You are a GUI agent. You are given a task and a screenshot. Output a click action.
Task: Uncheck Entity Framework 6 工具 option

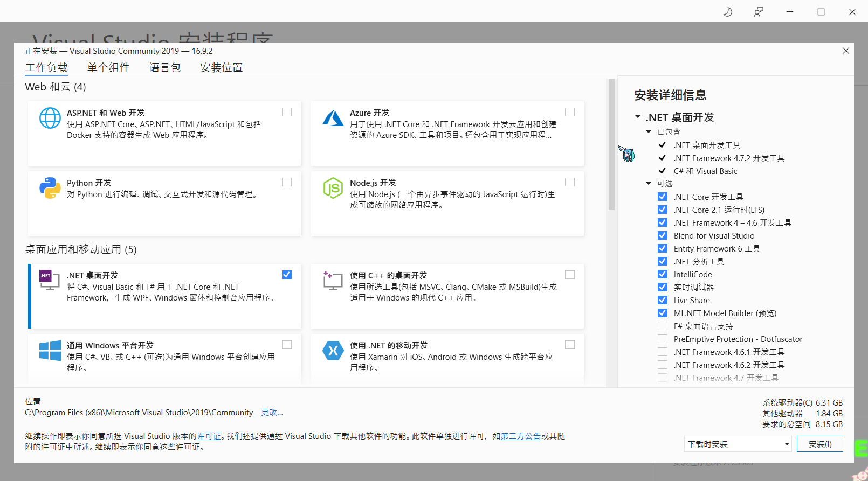[x=663, y=248]
